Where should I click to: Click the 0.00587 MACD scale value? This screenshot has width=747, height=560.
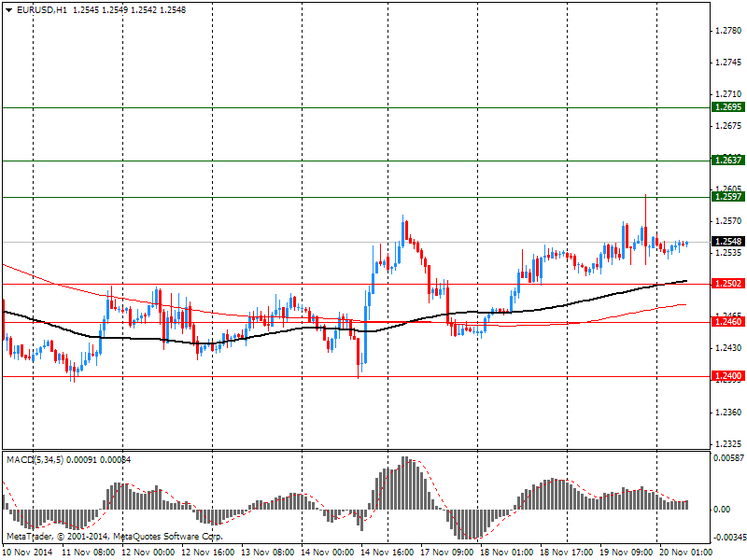(x=729, y=458)
